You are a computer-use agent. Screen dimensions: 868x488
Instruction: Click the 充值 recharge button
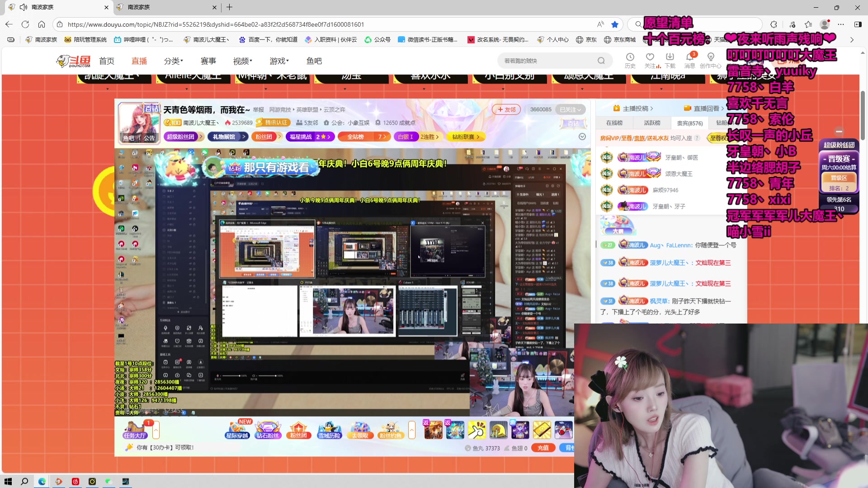(x=543, y=448)
